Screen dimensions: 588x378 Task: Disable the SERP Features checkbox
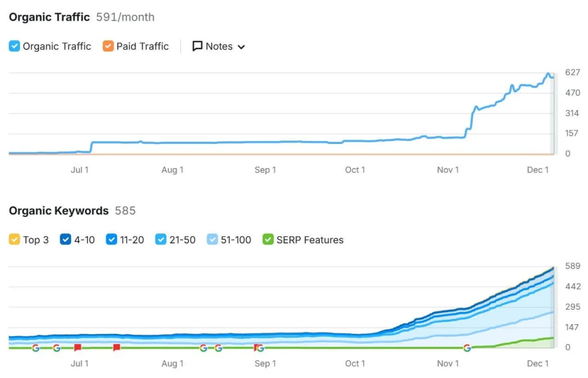[268, 240]
